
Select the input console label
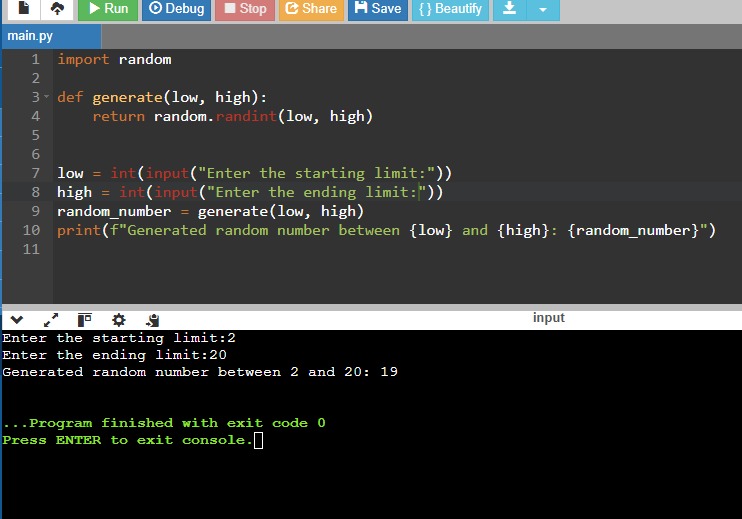click(548, 317)
